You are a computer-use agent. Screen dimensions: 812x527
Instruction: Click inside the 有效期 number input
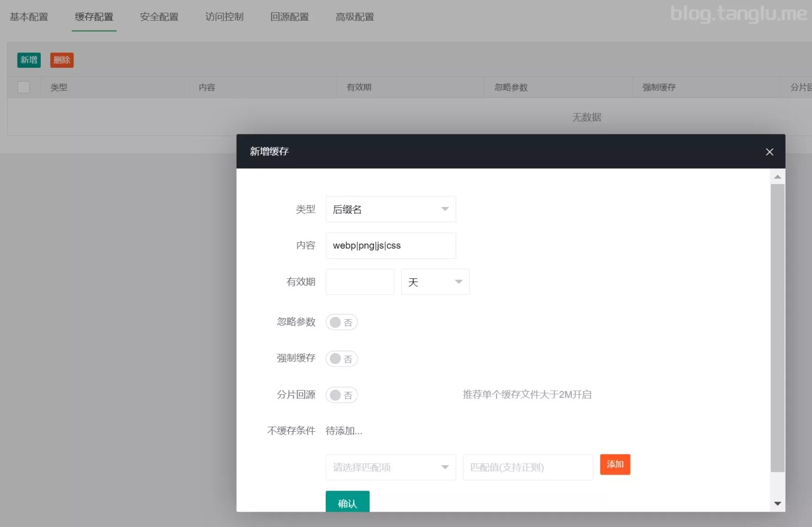359,281
